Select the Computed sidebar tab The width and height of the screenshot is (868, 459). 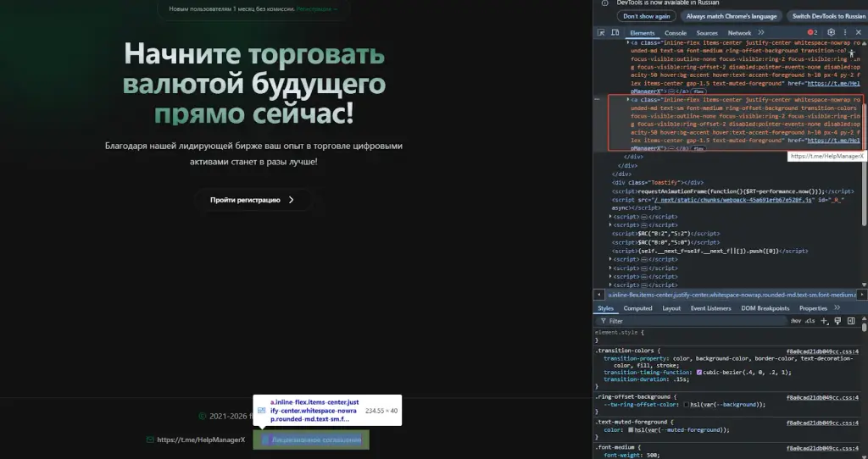[x=637, y=308]
